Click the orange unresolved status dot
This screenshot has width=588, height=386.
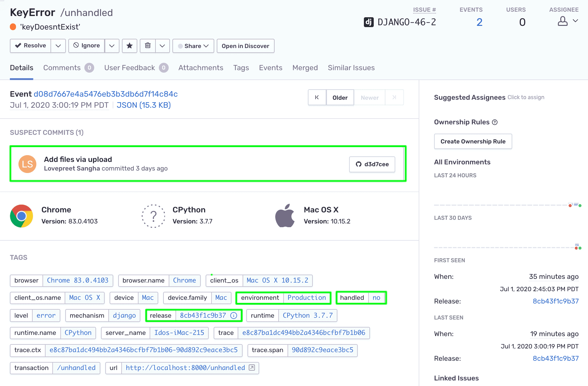(13, 27)
